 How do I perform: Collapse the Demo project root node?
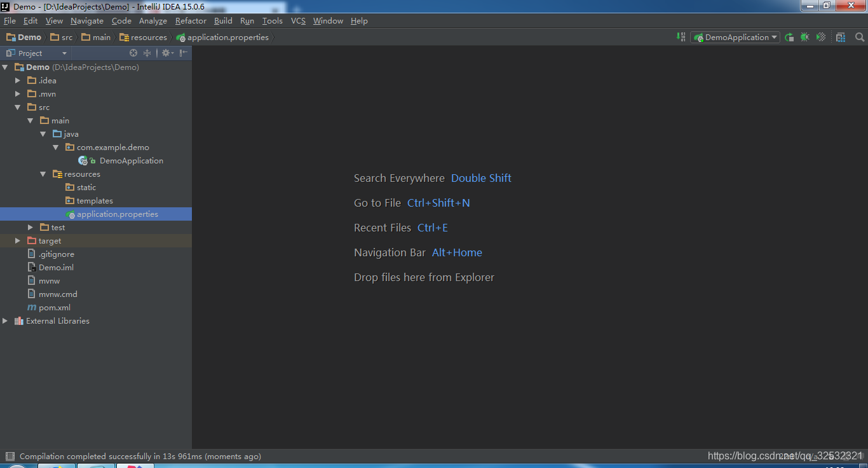tap(5, 67)
